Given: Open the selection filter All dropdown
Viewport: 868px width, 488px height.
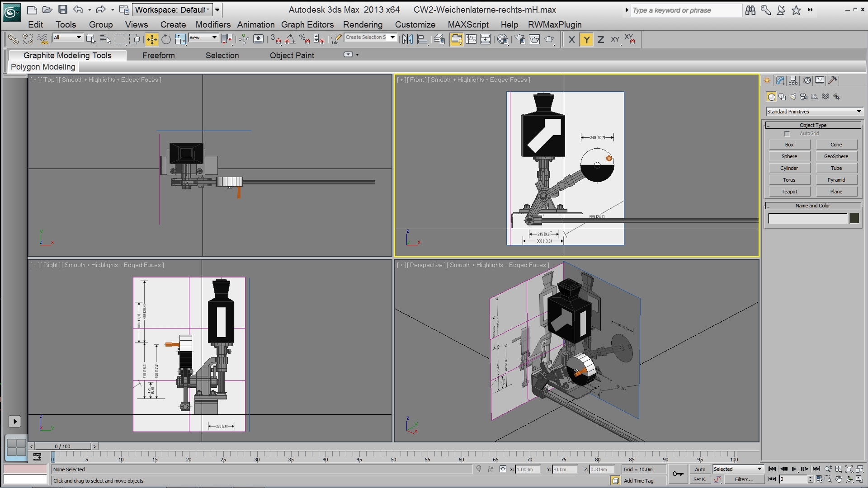Looking at the screenshot, I should pos(68,38).
